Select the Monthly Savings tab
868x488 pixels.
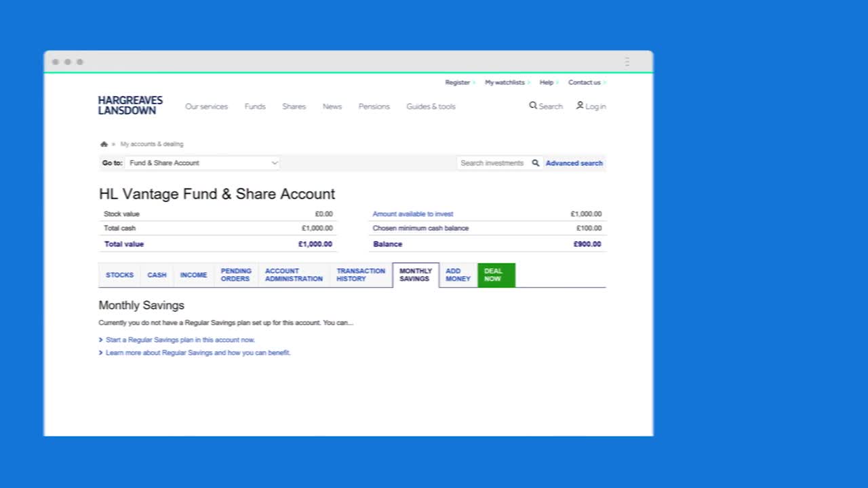pos(416,275)
